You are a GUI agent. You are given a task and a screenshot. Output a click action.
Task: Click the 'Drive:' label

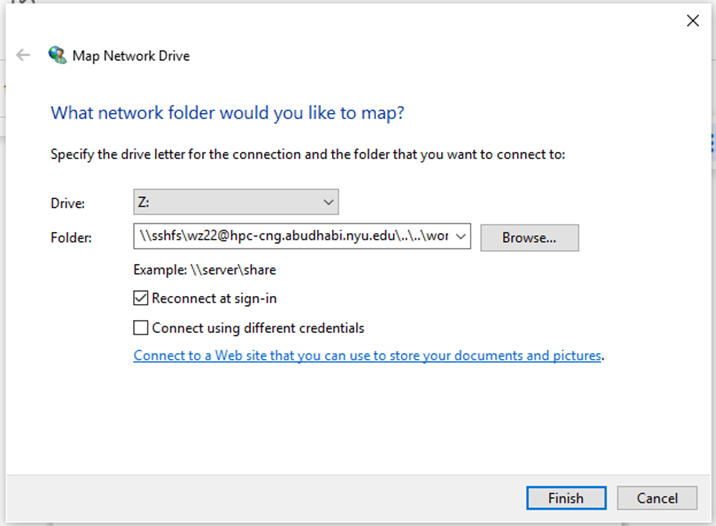(68, 204)
